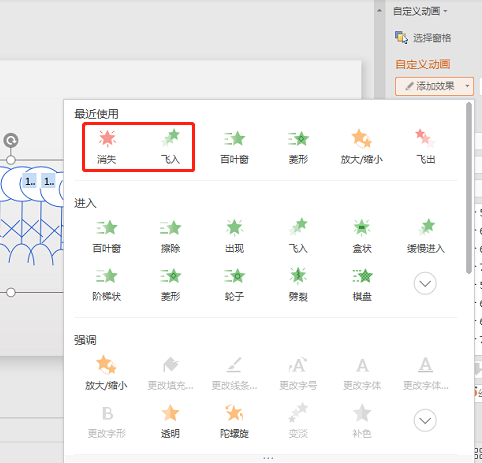482x463 pixels.
Task: Pick the 出现 entrance animation
Action: (234, 236)
